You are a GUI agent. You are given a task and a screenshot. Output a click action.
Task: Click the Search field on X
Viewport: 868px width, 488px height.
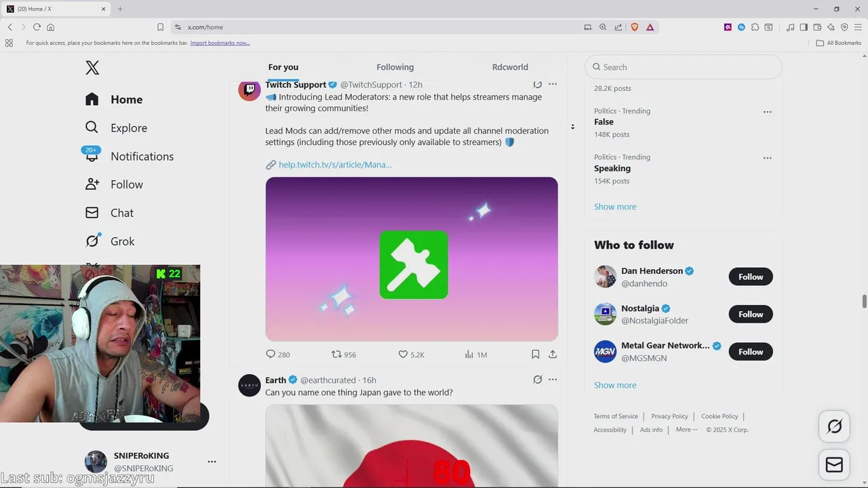(x=684, y=67)
